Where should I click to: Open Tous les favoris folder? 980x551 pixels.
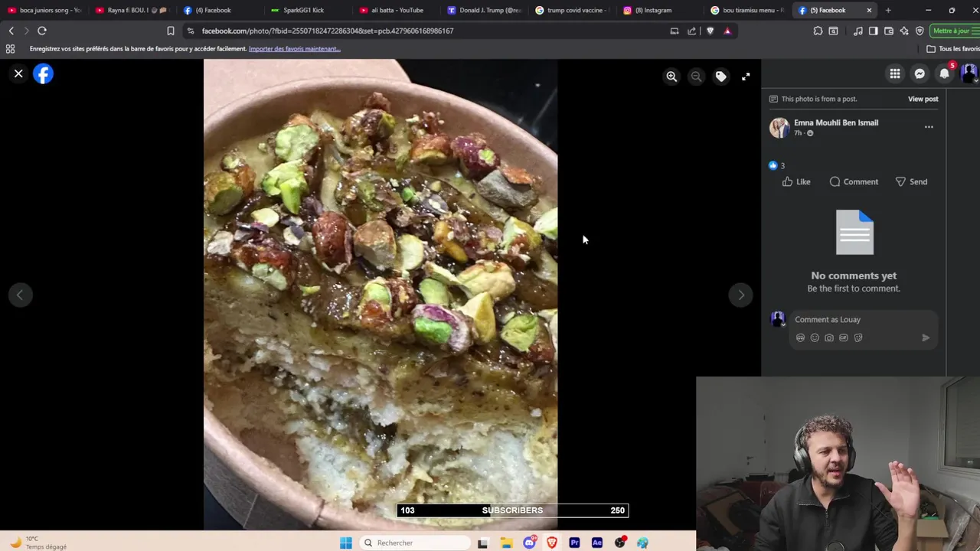(x=953, y=48)
